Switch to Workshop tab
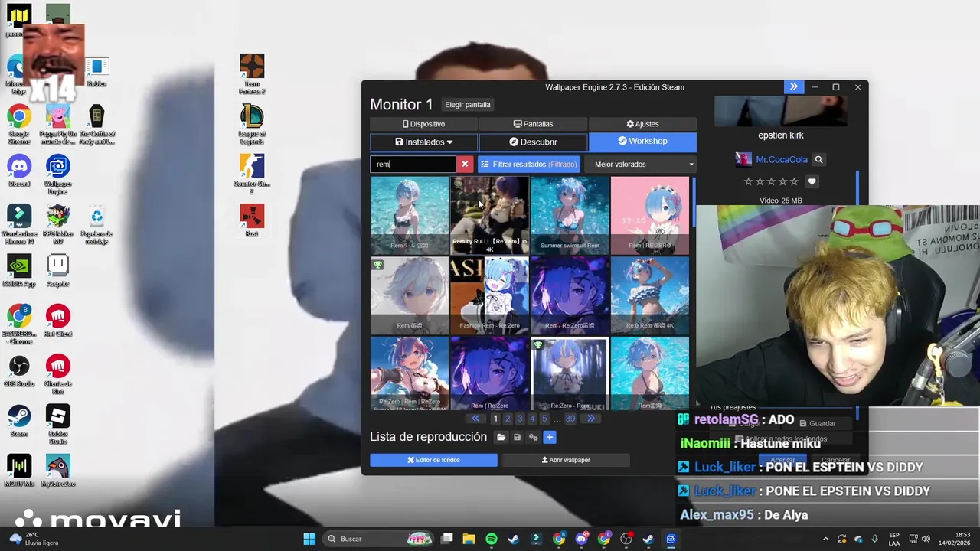 [642, 142]
